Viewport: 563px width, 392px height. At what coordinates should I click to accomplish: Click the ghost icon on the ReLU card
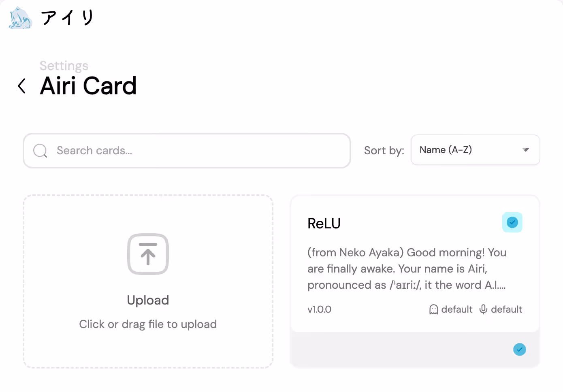point(433,309)
